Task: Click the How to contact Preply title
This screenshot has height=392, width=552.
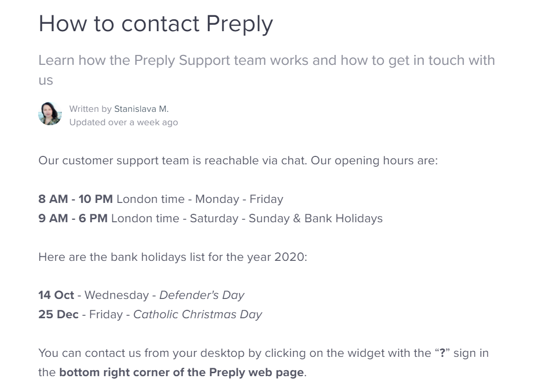Action: tap(155, 24)
